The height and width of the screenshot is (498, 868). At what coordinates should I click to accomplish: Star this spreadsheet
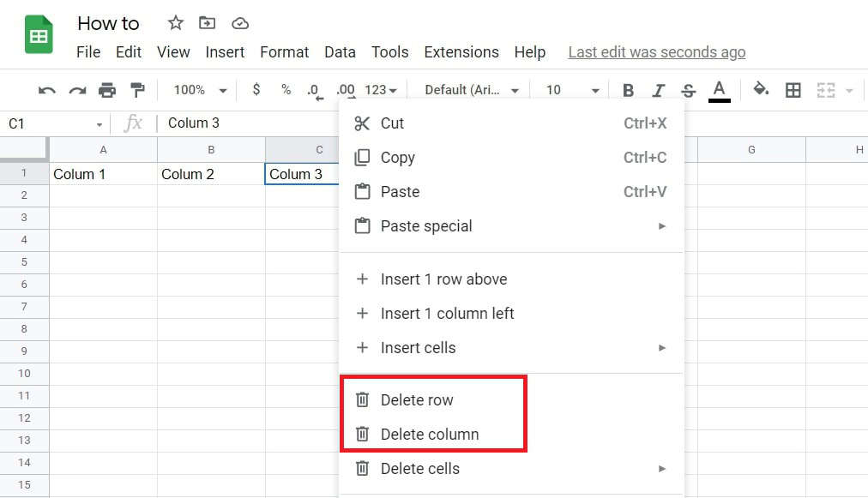point(176,23)
